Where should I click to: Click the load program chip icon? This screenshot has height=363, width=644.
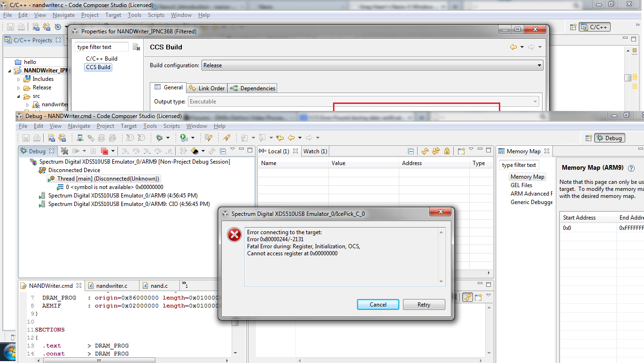coord(194,151)
